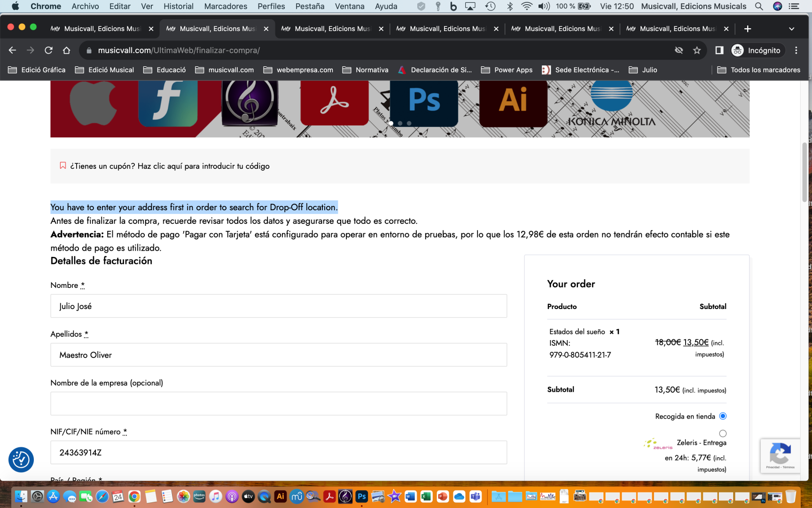
Task: Click the NIF/CIF/NIE número field
Action: [x=279, y=452]
